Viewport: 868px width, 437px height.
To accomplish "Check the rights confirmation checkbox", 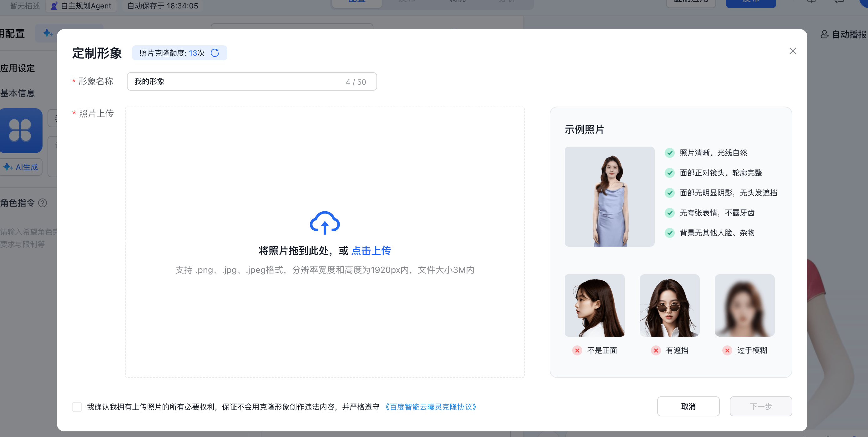I will pyautogui.click(x=77, y=407).
